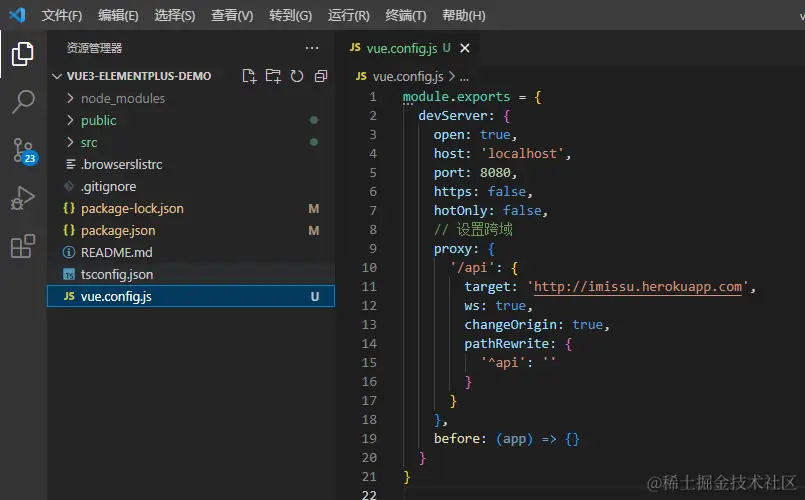This screenshot has width=805, height=500.
Task: Open the 运行(R) menu
Action: tap(349, 15)
